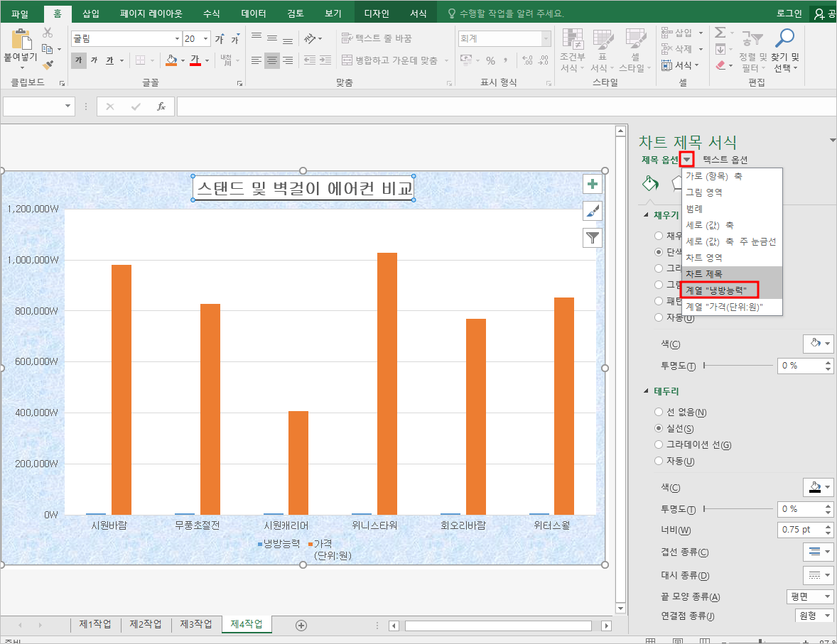This screenshot has width=837, height=644.
Task: Switch to the 제3작업 sheet tab
Action: pos(196,624)
